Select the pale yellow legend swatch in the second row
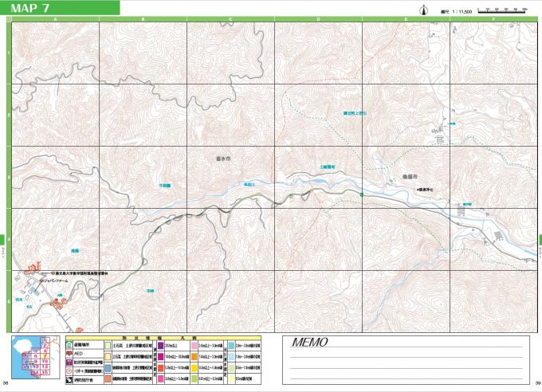 pos(108,356)
